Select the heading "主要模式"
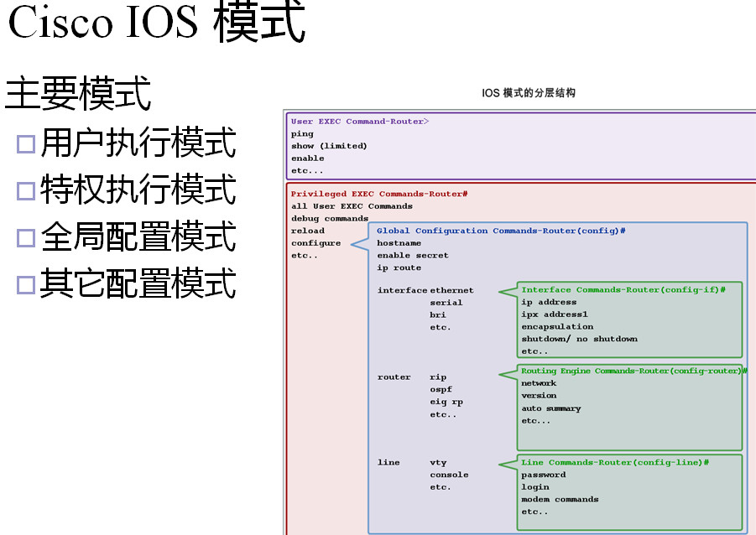Viewport: 756px width, 535px height. [x=78, y=93]
